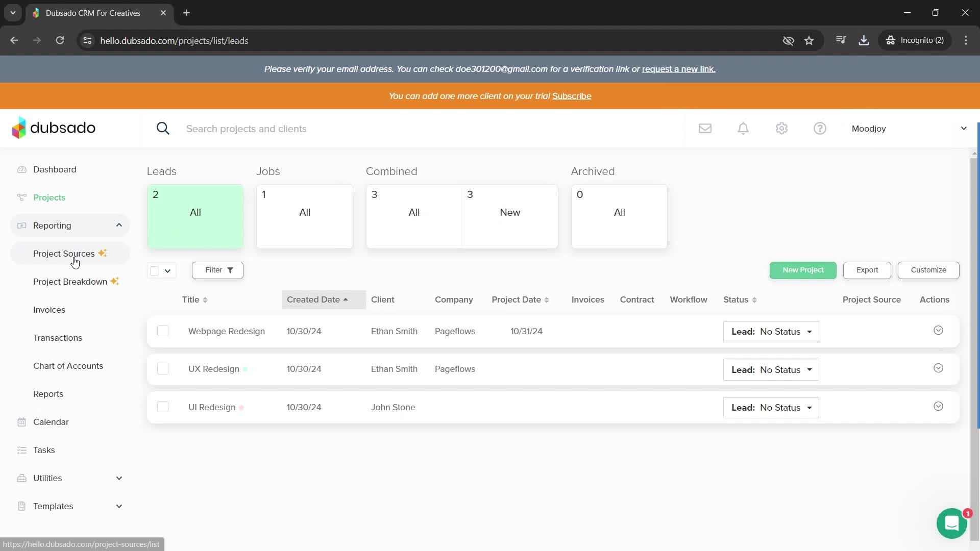Change status of UI Redesign lead
This screenshot has height=551, width=980.
771,408
